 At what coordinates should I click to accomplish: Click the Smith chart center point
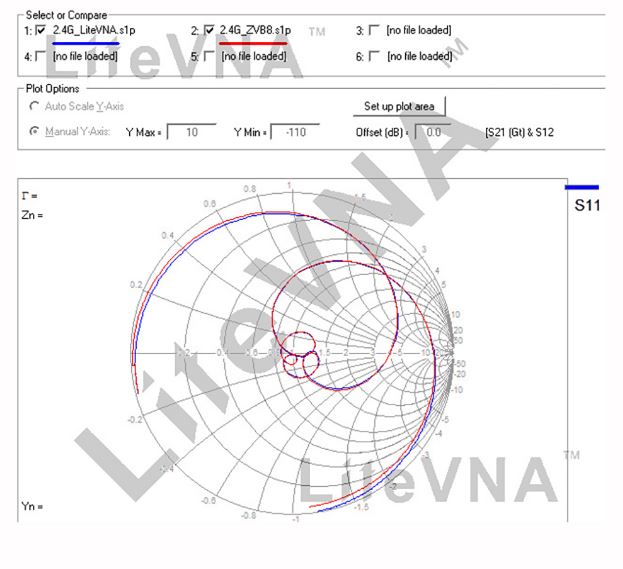coord(293,353)
